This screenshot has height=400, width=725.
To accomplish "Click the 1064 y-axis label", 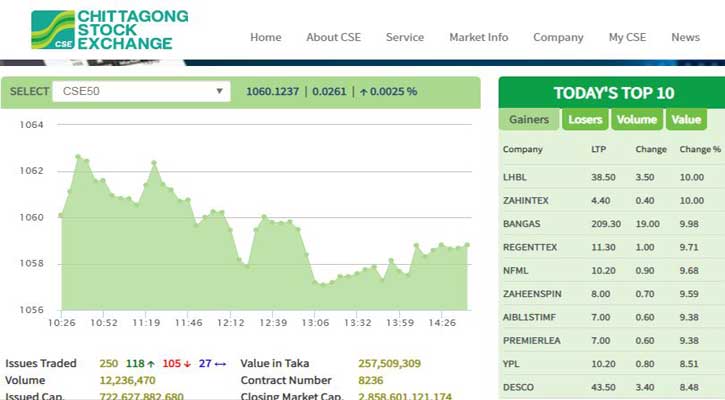I will click(31, 125).
